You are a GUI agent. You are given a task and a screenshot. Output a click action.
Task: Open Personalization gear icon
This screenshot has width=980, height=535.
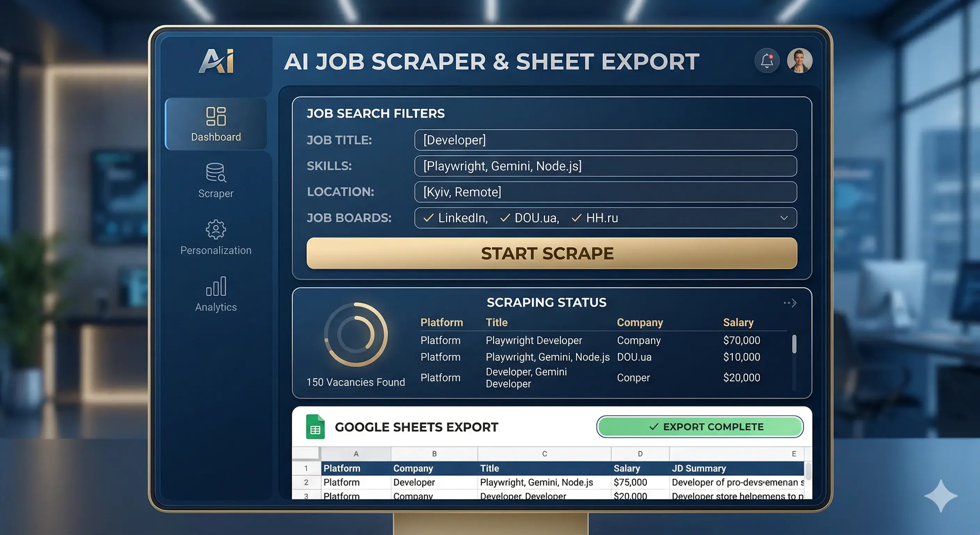coord(216,229)
